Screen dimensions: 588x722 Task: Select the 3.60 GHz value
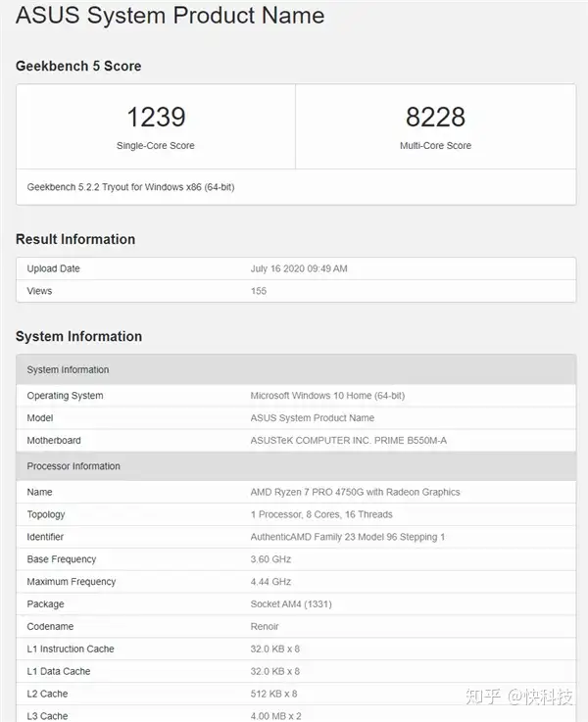click(x=270, y=559)
